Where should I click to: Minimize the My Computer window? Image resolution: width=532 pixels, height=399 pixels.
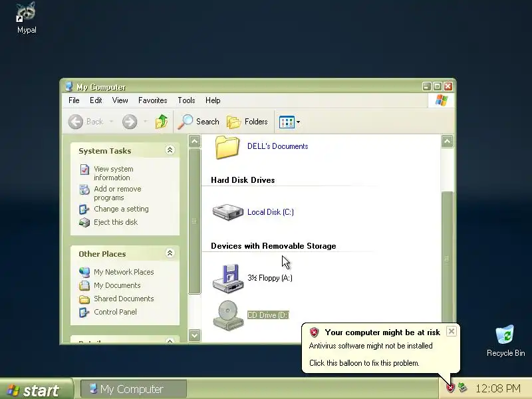(426, 86)
